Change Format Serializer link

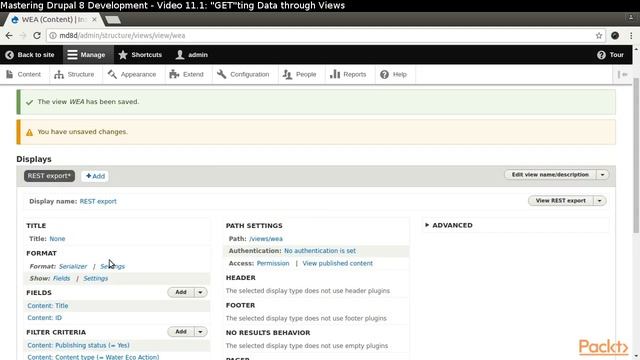pos(73,266)
